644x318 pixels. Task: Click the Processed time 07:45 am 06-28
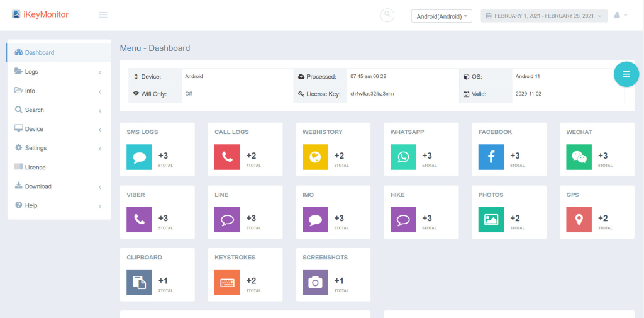point(368,77)
